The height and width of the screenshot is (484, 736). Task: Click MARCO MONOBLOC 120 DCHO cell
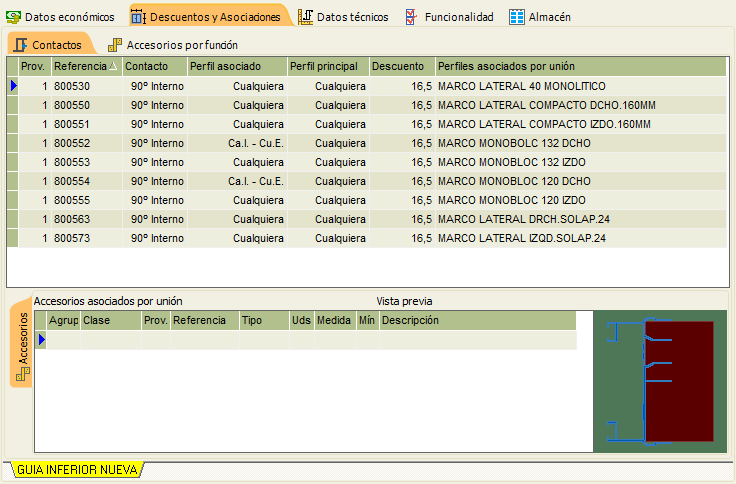(x=581, y=181)
